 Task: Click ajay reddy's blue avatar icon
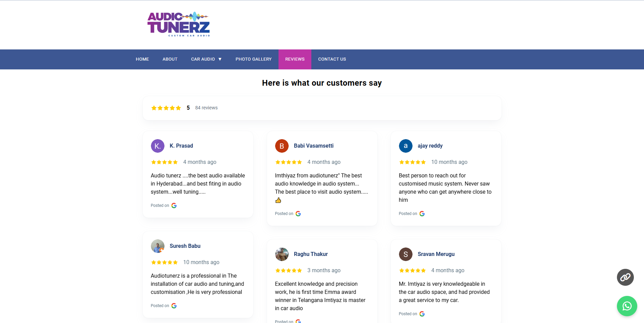405,146
